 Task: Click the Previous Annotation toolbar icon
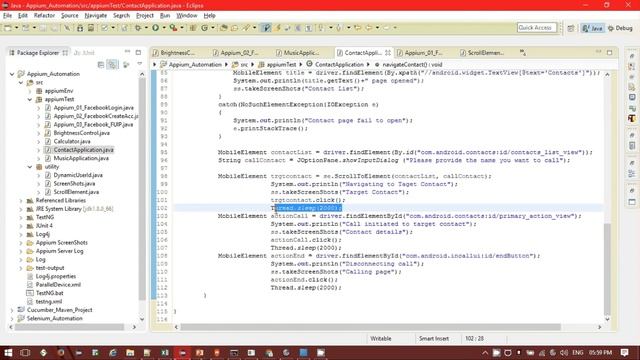(338, 28)
